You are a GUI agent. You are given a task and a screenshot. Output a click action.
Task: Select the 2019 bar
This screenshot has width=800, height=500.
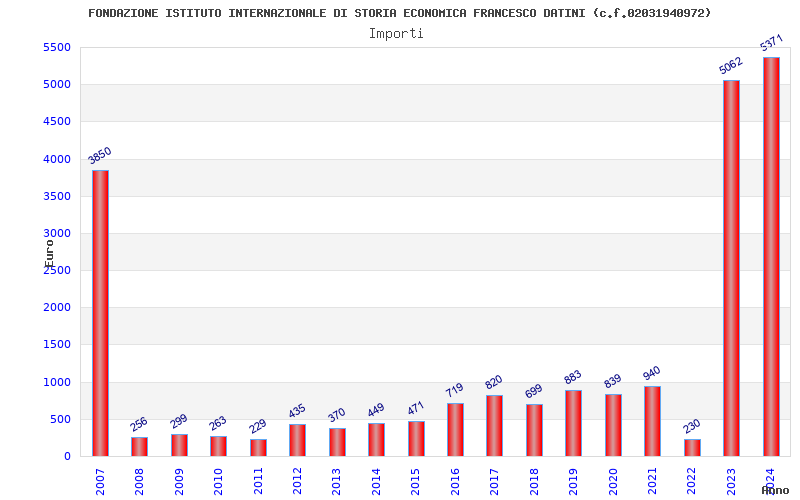click(x=573, y=423)
